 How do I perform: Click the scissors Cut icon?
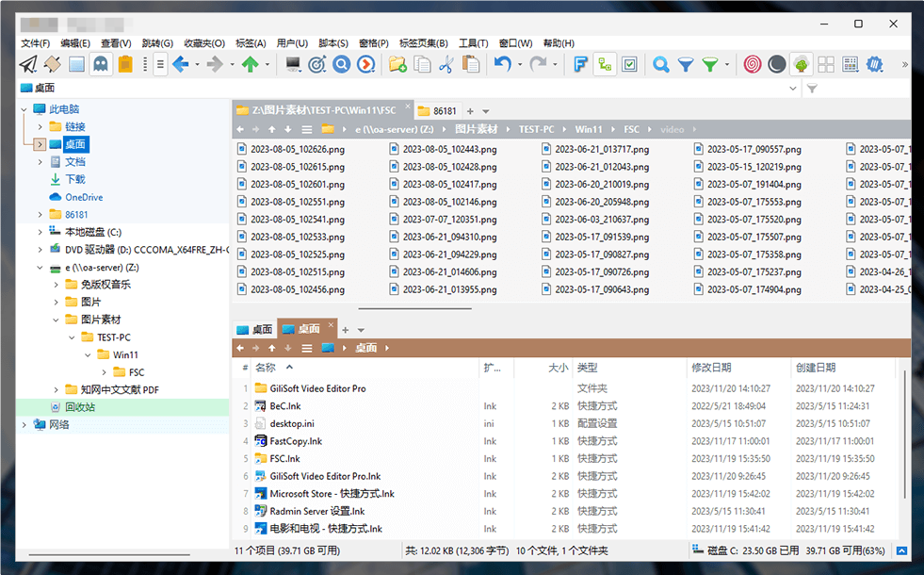coord(446,64)
